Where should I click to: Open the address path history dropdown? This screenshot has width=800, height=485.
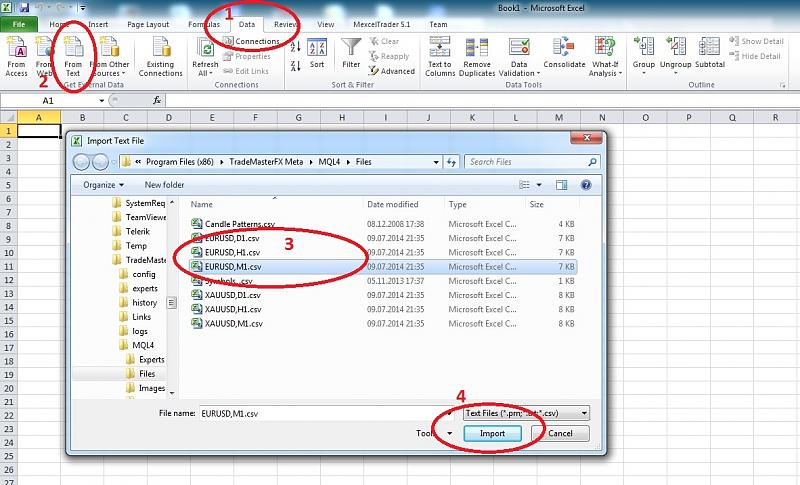pyautogui.click(x=436, y=162)
